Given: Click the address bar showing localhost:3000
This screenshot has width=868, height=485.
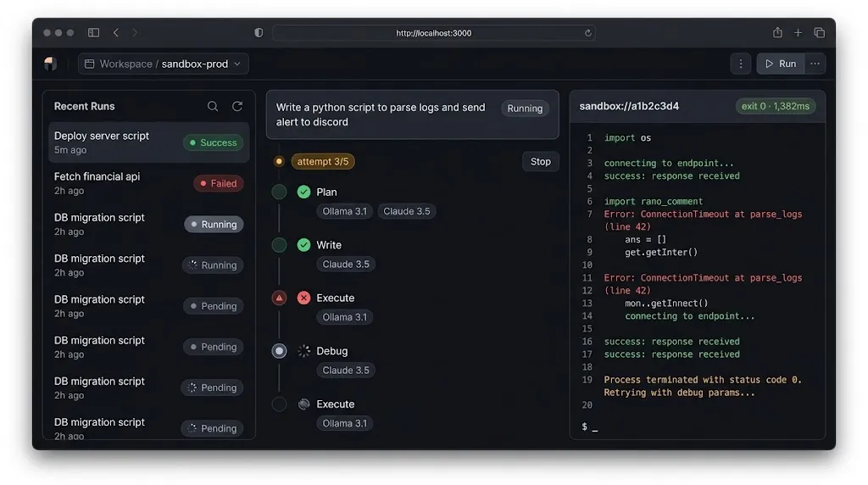Looking at the screenshot, I should [433, 33].
